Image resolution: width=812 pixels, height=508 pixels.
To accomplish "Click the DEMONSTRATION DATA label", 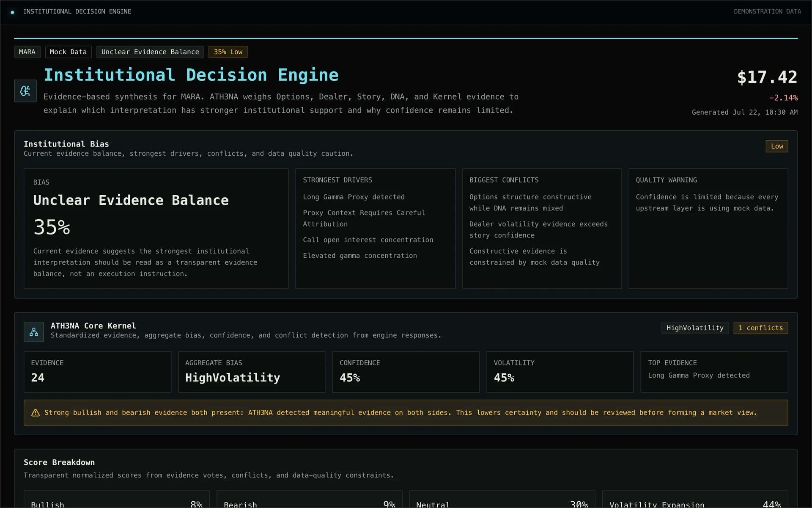I will coord(767,11).
